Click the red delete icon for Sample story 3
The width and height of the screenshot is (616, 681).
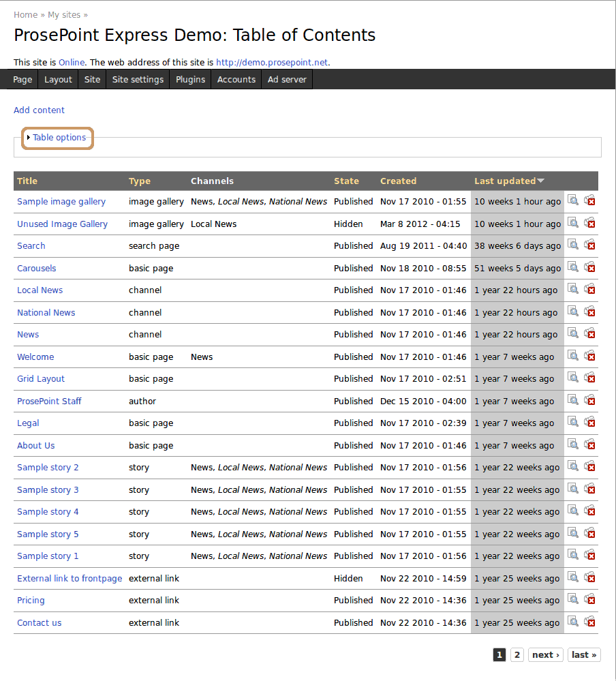(x=589, y=489)
